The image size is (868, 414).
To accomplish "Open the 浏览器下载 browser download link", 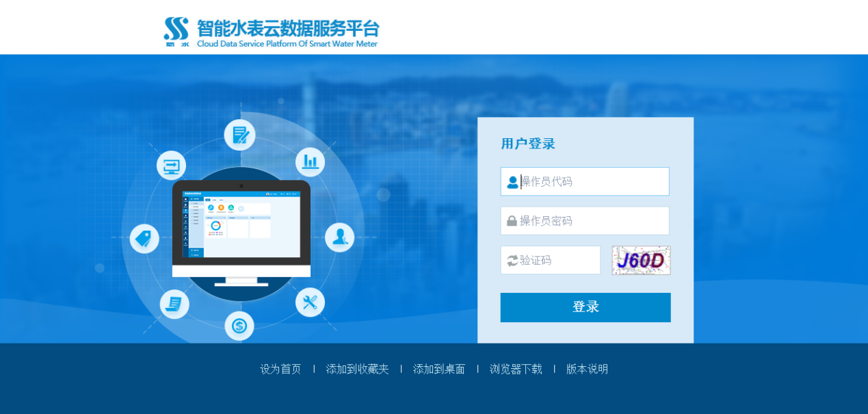I will [x=516, y=369].
